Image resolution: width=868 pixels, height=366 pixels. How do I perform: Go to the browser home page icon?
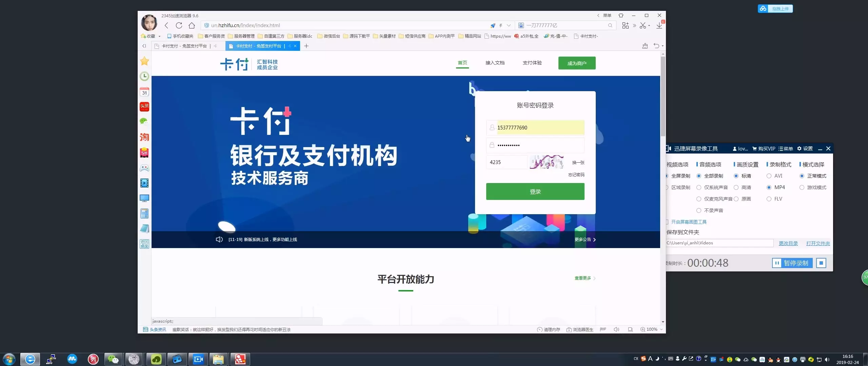pos(192,25)
